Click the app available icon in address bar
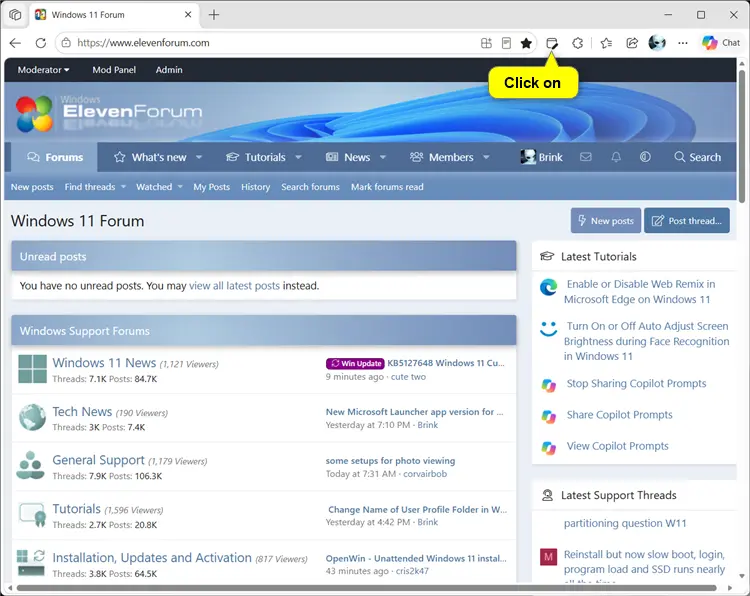Screen dimensions: 750x596 486,43
